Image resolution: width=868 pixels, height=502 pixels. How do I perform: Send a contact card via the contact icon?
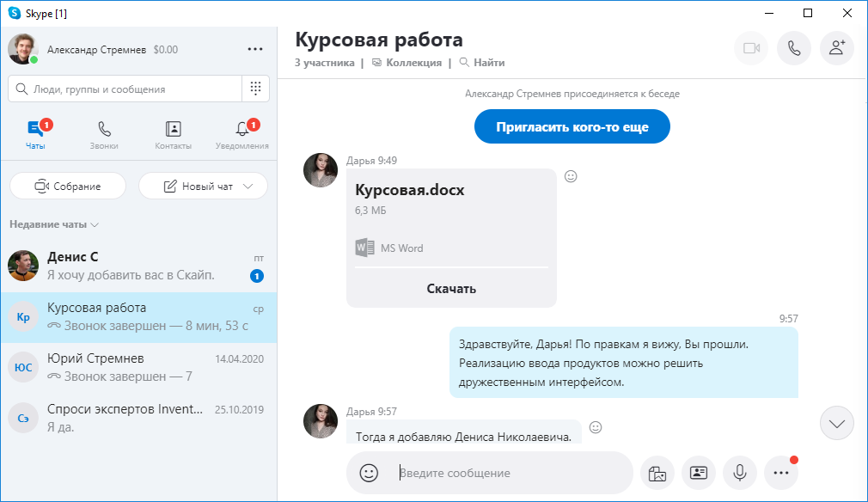(x=699, y=473)
